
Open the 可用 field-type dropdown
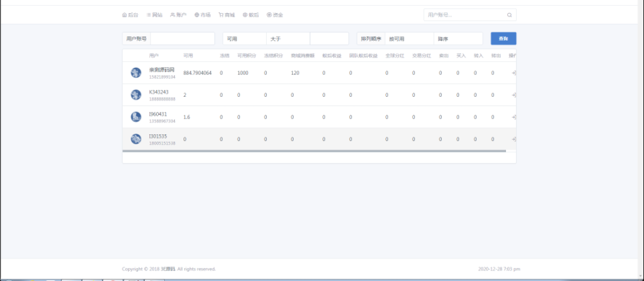(x=245, y=39)
